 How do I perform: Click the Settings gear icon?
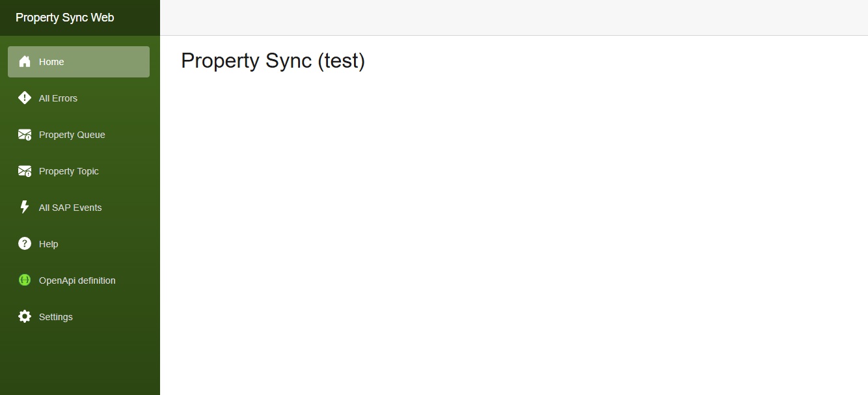pos(25,317)
